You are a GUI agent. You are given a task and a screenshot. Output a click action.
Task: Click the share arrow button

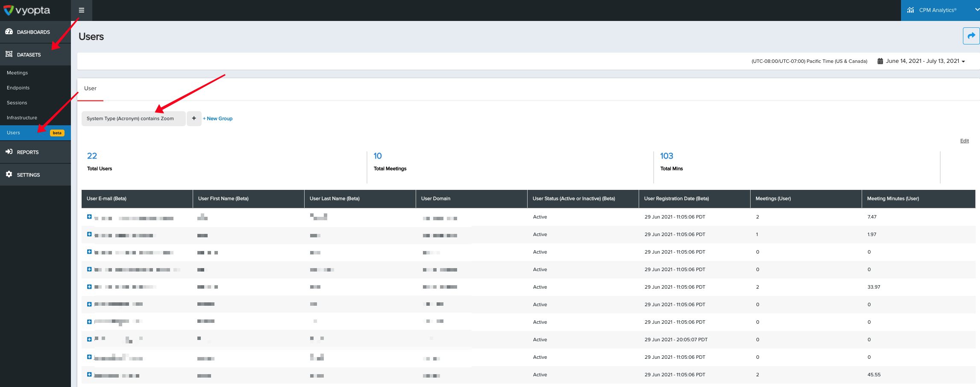coord(971,36)
